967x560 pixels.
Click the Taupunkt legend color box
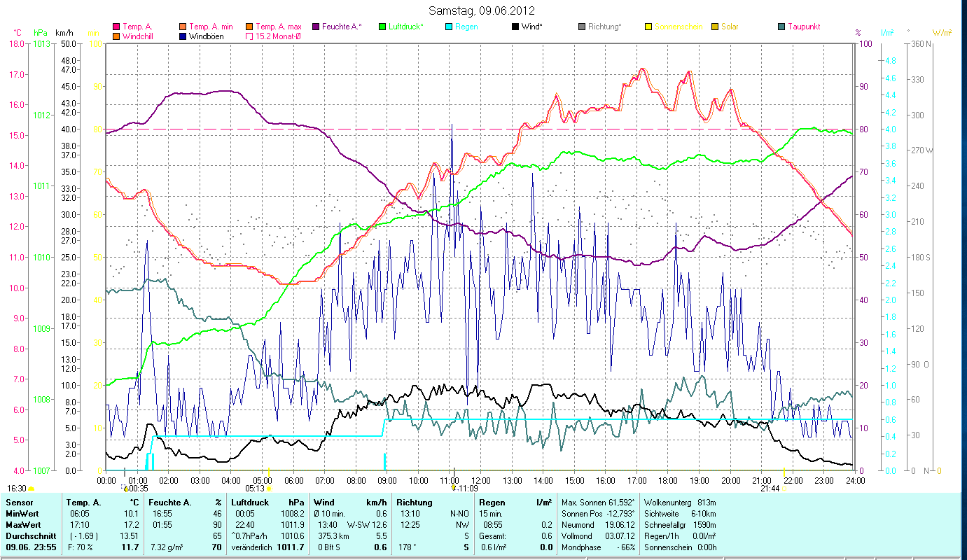781,27
